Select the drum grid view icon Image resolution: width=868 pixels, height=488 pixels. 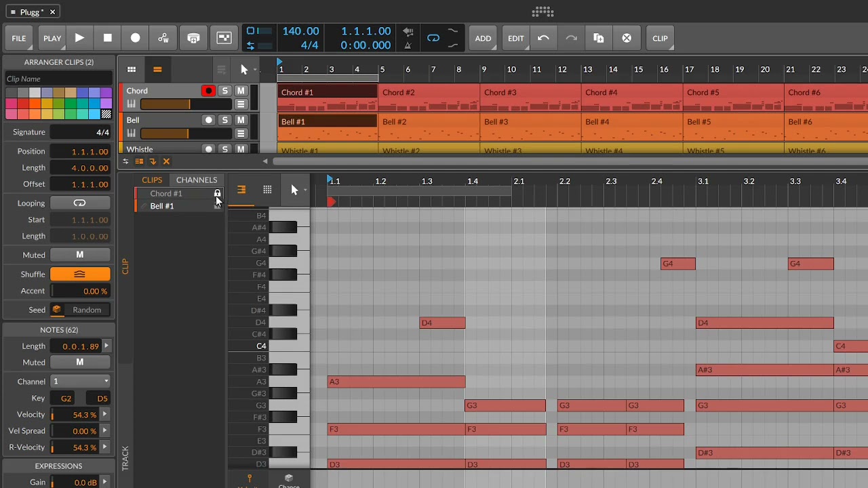[x=267, y=190]
